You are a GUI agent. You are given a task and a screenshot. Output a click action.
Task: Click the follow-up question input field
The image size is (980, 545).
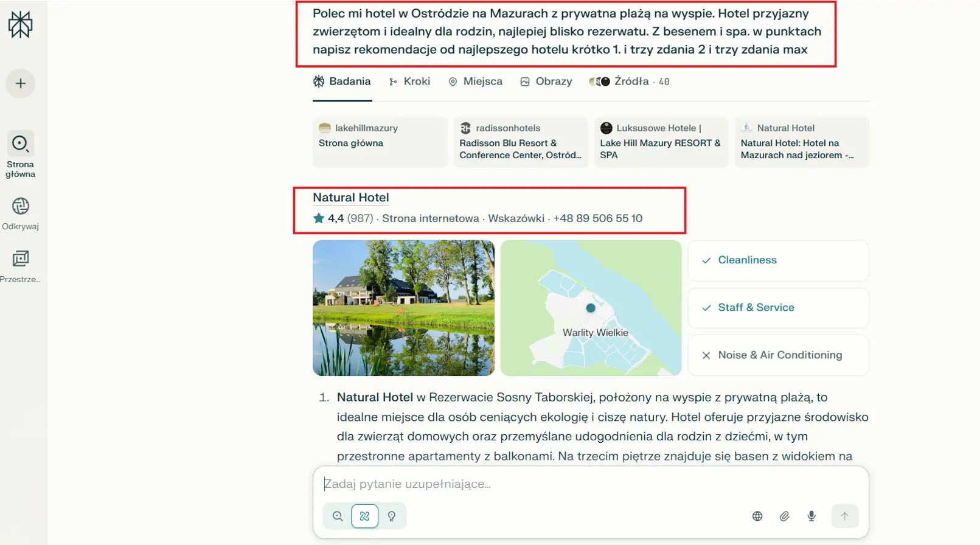[x=590, y=484]
